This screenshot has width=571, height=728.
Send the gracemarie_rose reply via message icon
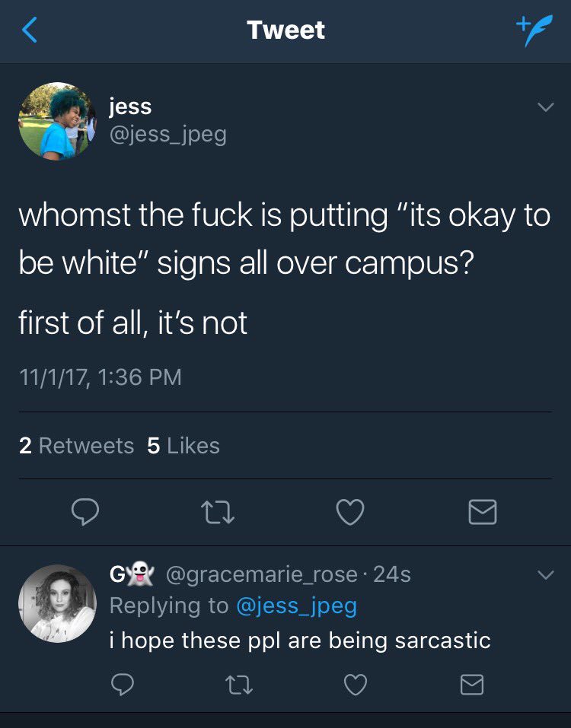471,685
